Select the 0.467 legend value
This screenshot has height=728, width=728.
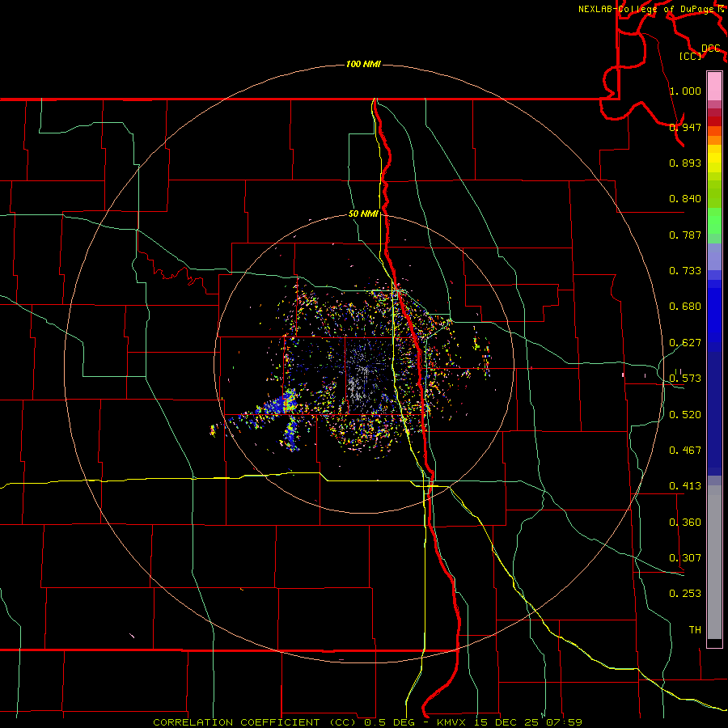(x=685, y=450)
